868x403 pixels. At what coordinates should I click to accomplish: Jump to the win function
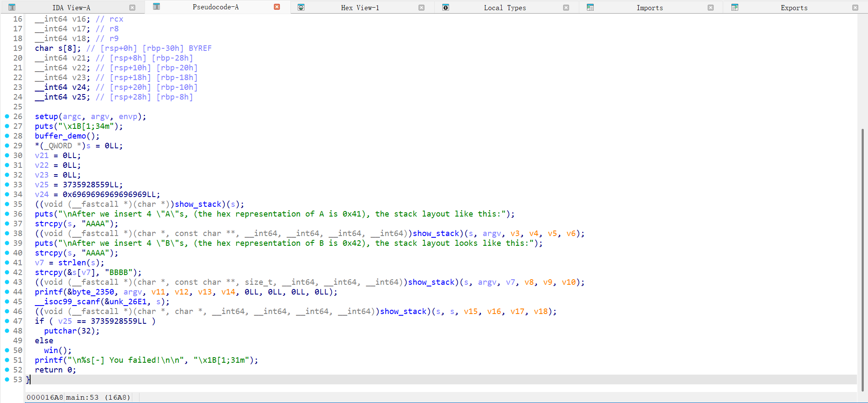(51, 350)
